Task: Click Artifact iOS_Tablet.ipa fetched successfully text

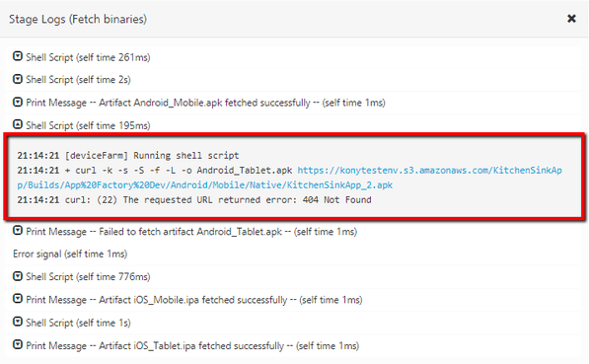Action: click(191, 346)
